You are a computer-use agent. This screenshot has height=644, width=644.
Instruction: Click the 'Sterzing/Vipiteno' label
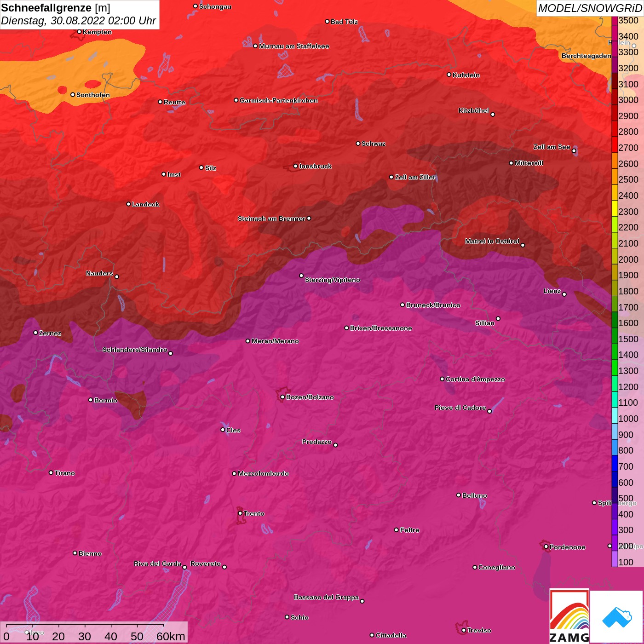click(333, 280)
